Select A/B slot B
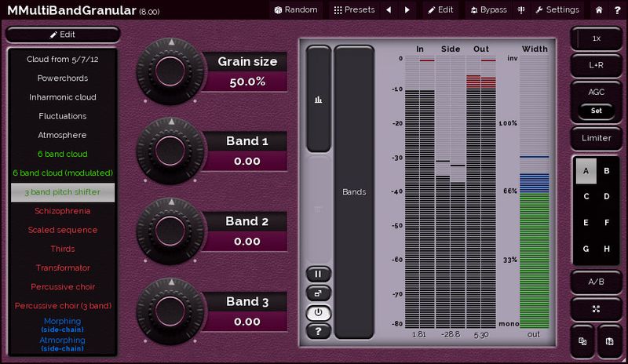Viewport: 628px width, 364px height. 607,171
